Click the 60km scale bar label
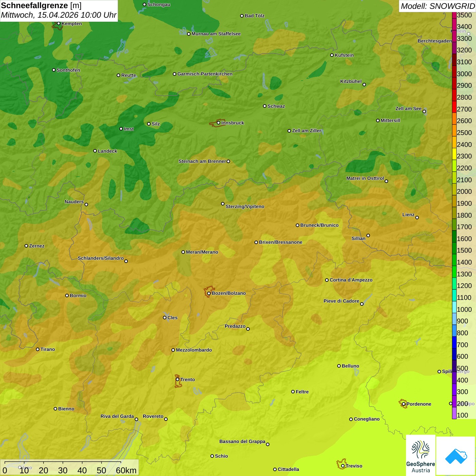476x476 pixels. pos(126,470)
